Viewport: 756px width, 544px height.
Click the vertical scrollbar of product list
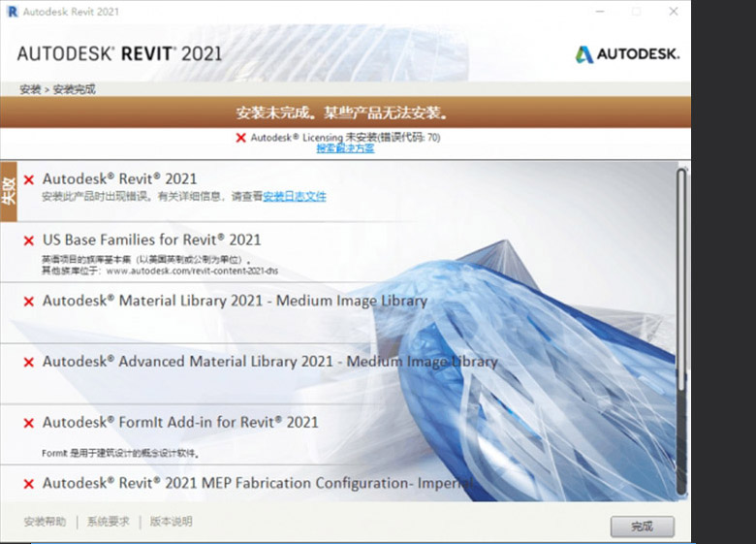681,331
